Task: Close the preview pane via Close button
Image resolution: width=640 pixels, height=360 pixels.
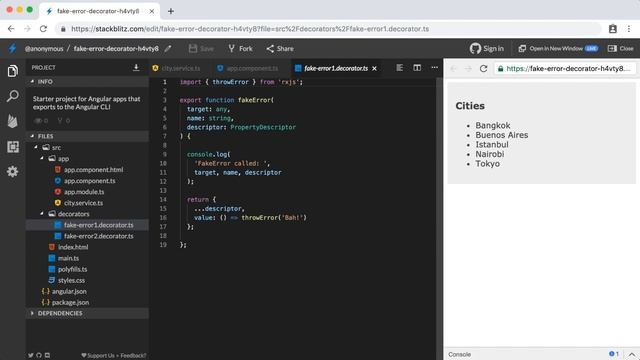Action: pos(620,49)
